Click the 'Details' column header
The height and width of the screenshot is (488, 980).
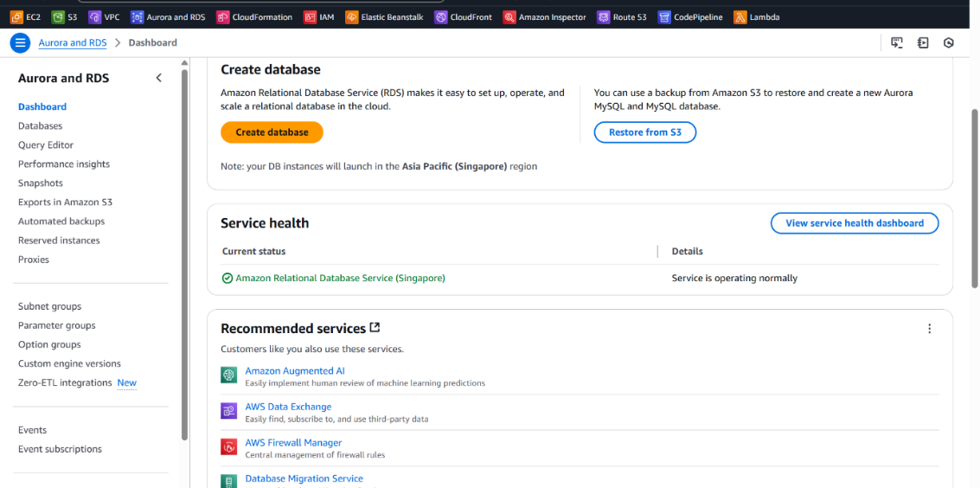pos(688,251)
